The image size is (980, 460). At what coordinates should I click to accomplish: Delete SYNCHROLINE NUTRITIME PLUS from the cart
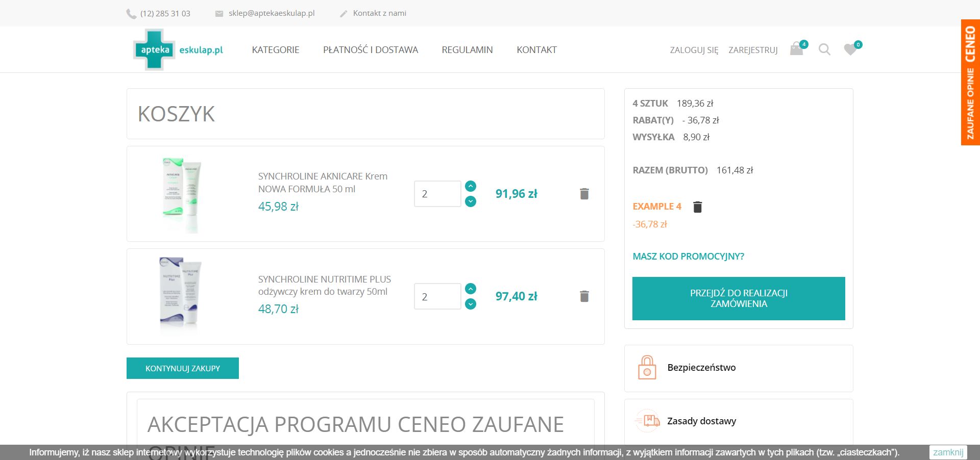tap(584, 296)
